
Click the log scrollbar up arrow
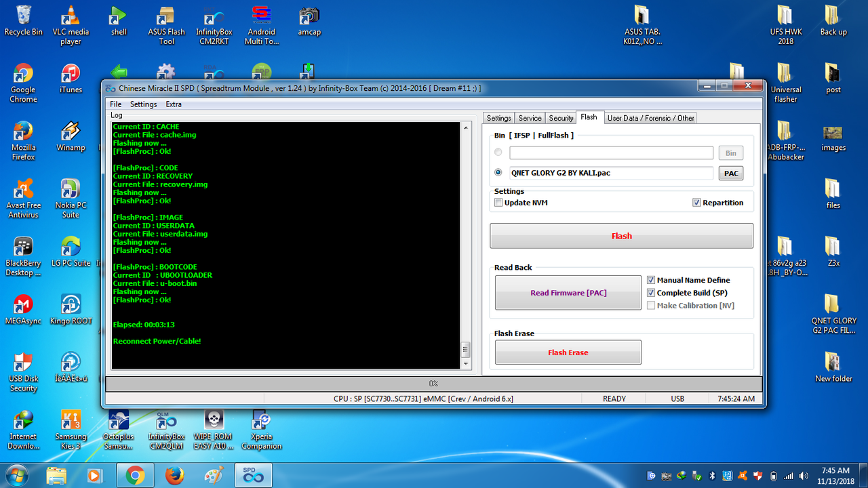[x=466, y=127]
